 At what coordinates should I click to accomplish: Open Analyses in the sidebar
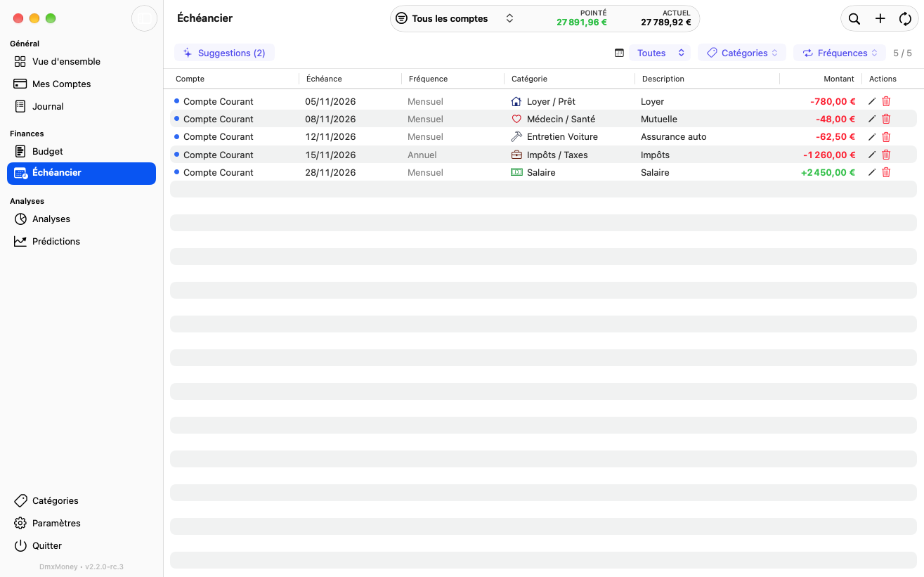(82, 219)
